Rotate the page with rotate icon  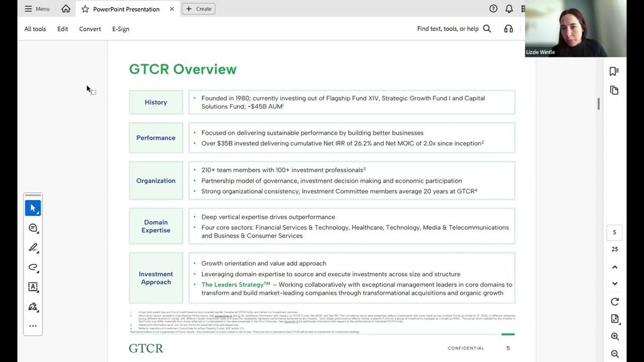click(614, 302)
